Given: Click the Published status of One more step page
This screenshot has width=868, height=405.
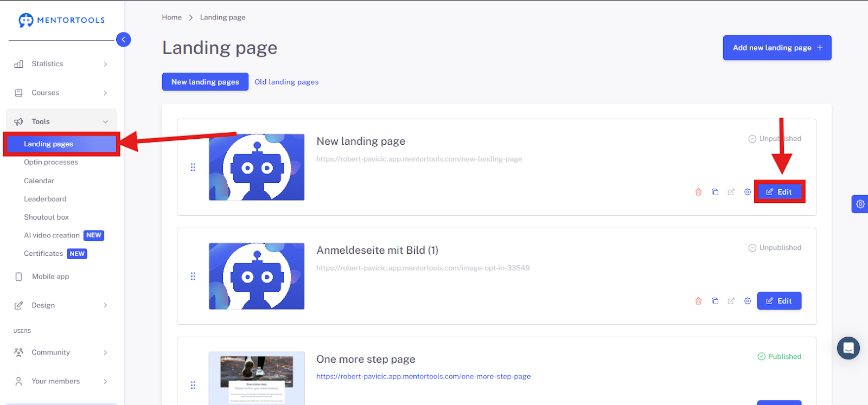Looking at the screenshot, I should pos(780,356).
